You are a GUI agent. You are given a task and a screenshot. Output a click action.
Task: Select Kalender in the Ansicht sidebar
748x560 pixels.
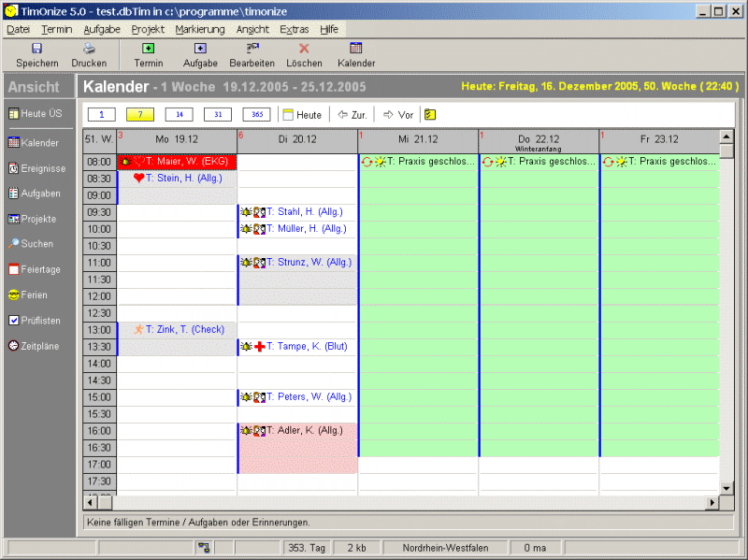(34, 143)
